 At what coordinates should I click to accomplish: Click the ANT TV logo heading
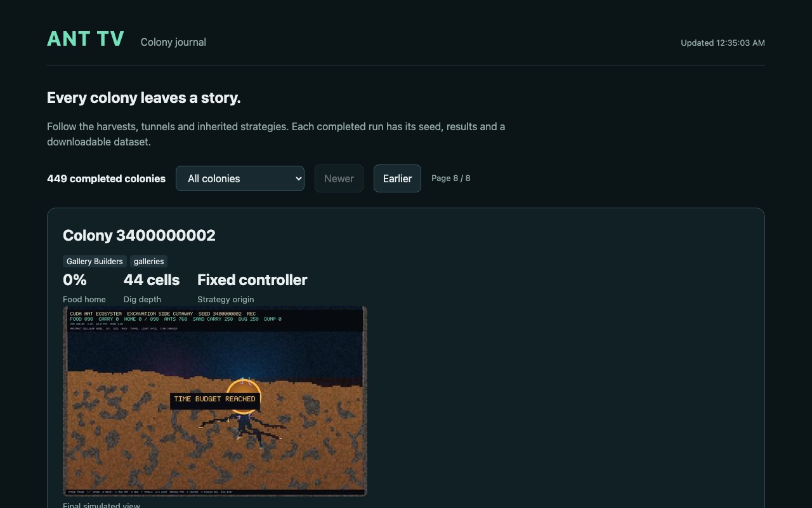pyautogui.click(x=86, y=39)
